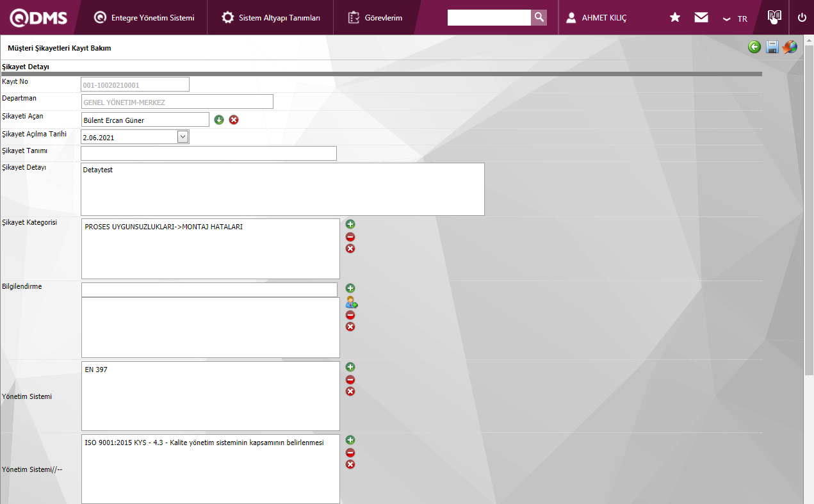Open the Görevlerim menu
This screenshot has width=814, height=504.
[x=375, y=18]
